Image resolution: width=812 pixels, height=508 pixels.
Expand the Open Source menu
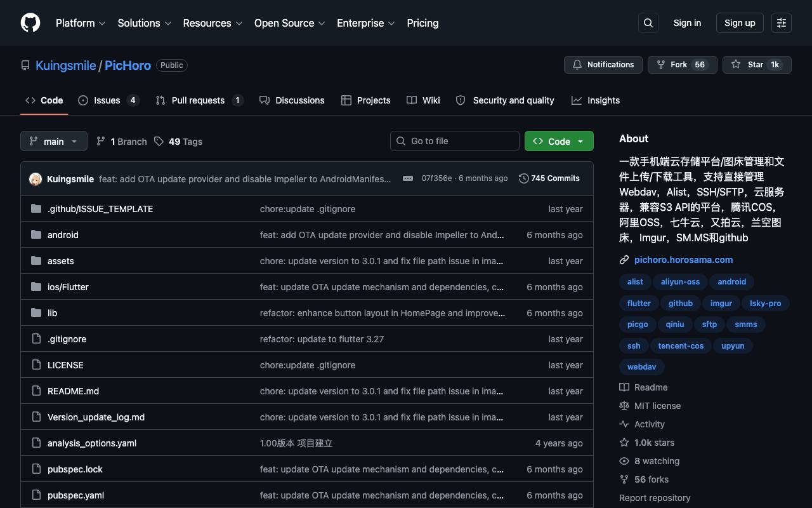[x=290, y=23]
